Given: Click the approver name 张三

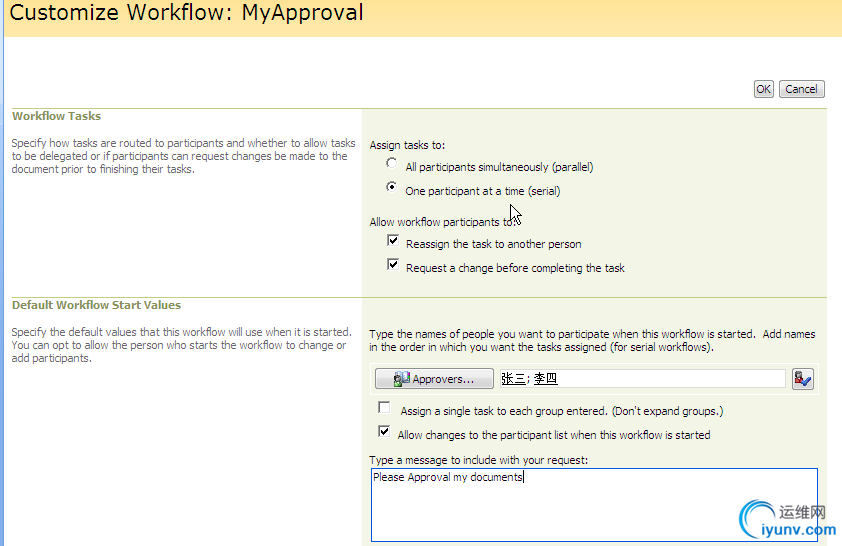Looking at the screenshot, I should [x=513, y=378].
